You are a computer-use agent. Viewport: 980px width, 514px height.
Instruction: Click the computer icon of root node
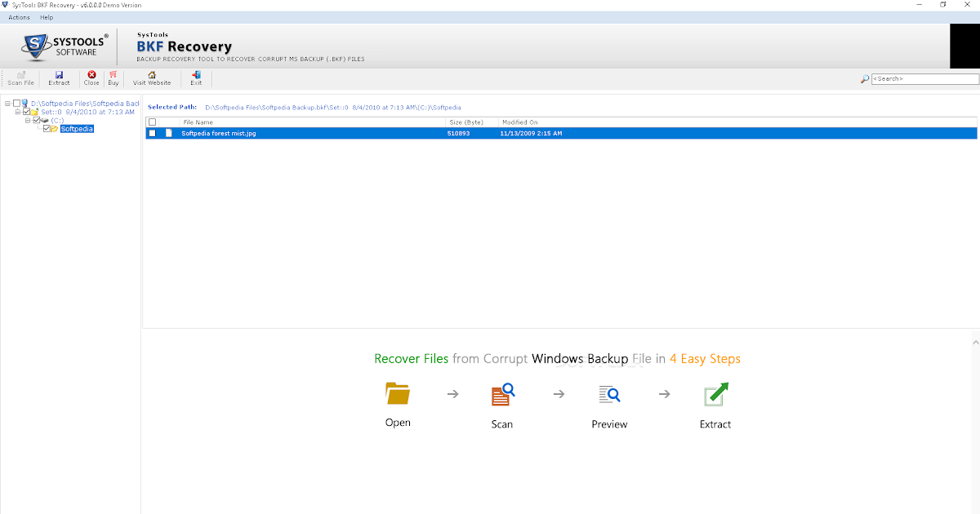tap(24, 104)
